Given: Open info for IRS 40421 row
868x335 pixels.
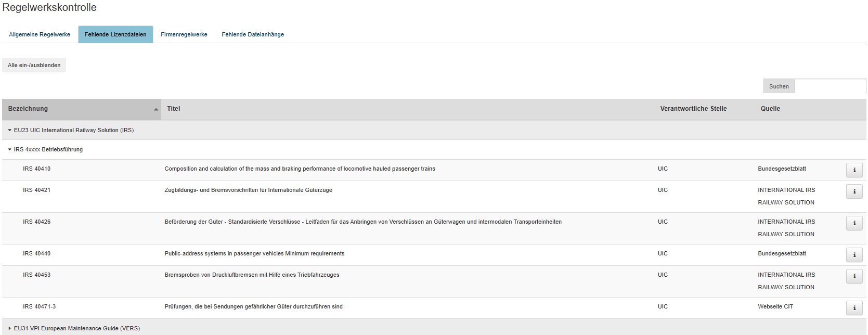Looking at the screenshot, I should (854, 191).
